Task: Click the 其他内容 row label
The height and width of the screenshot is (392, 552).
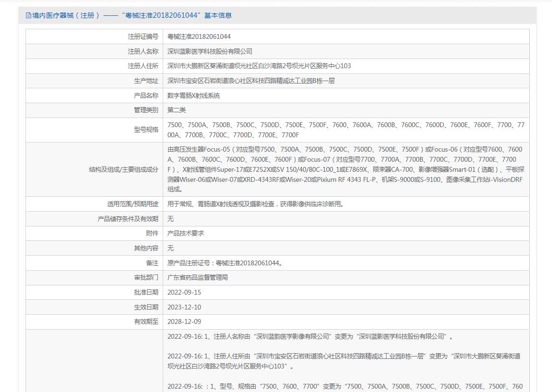Action: (146, 248)
